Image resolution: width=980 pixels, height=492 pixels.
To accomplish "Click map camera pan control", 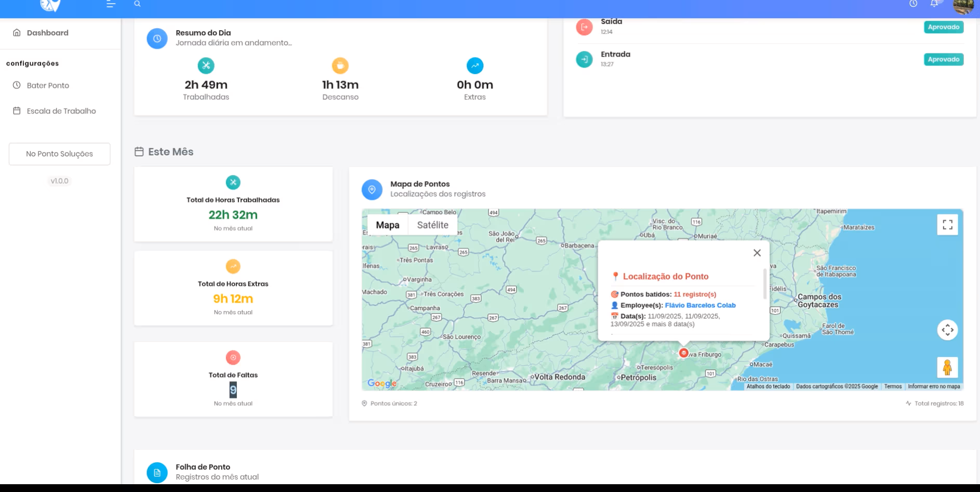I will pyautogui.click(x=947, y=330).
